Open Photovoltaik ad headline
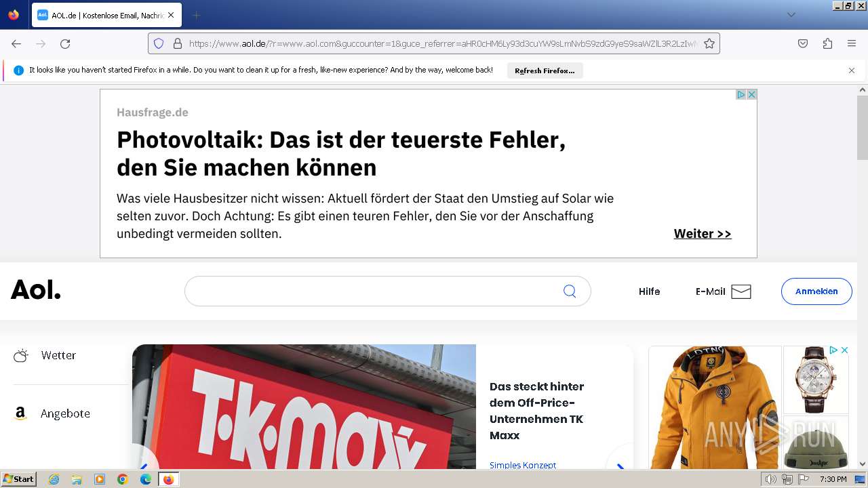The image size is (868, 488). (x=341, y=153)
